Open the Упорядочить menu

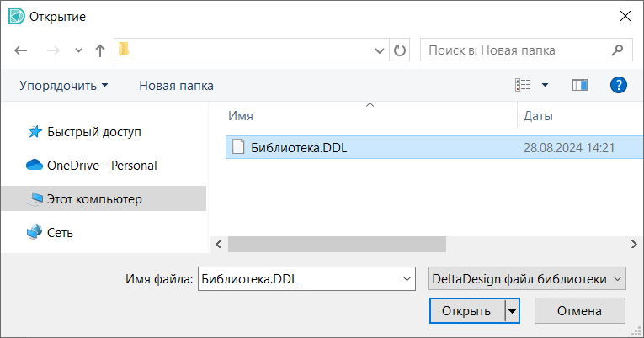click(64, 85)
